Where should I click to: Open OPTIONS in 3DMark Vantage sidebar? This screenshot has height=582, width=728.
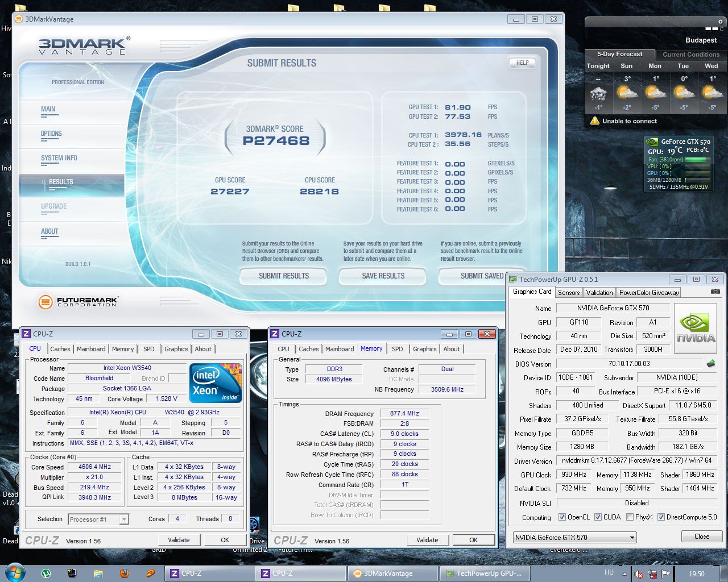point(51,134)
